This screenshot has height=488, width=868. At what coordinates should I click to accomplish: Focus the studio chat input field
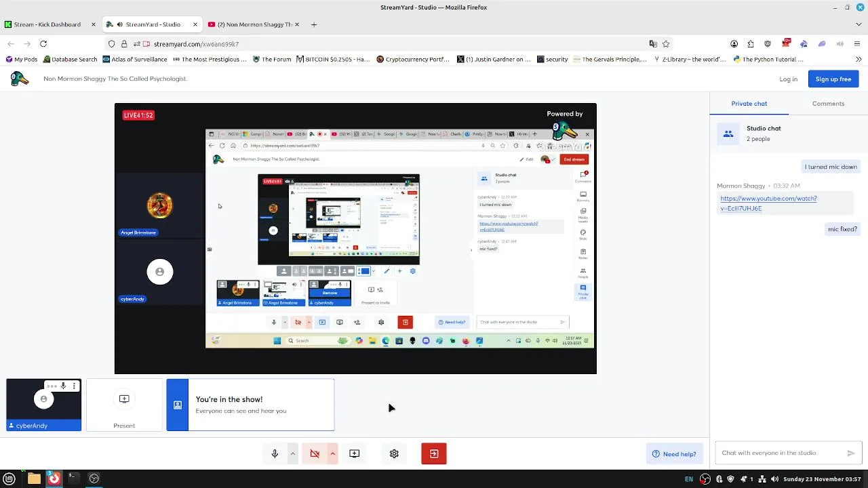point(780,453)
